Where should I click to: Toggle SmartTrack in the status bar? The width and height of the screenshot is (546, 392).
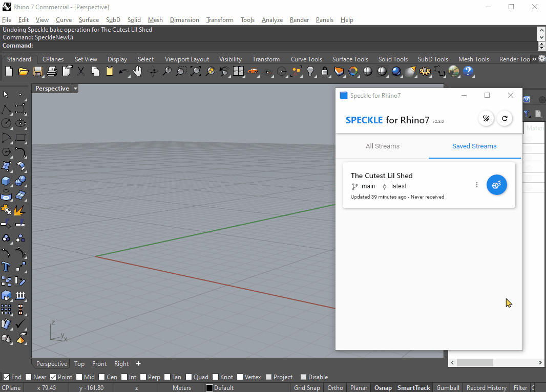click(x=414, y=388)
